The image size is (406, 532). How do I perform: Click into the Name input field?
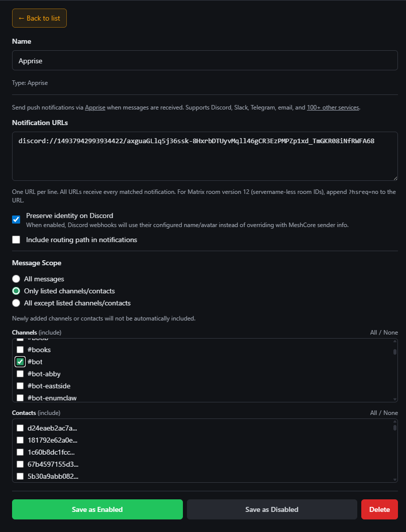pyautogui.click(x=205, y=61)
